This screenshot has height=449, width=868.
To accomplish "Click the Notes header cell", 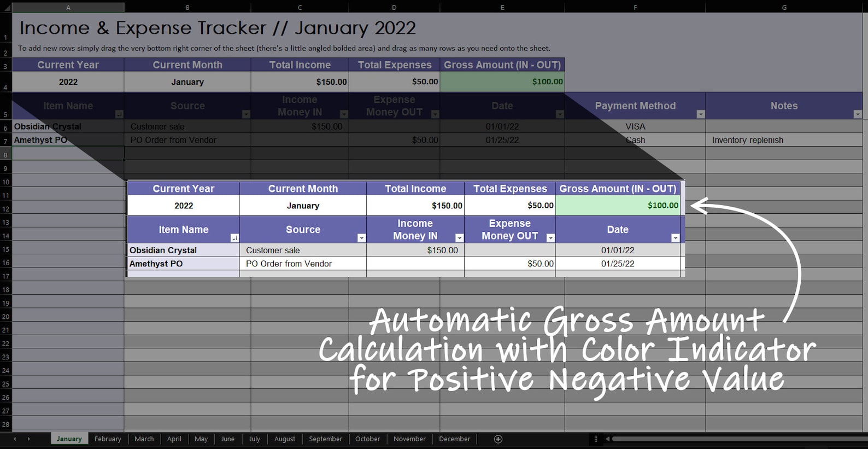I will tap(784, 106).
